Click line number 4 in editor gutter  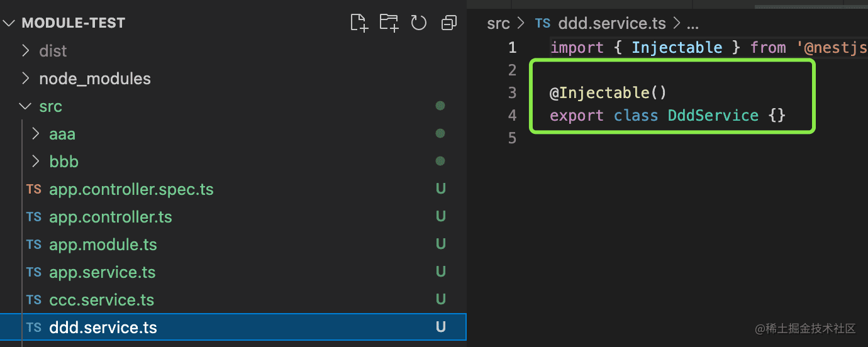[512, 115]
